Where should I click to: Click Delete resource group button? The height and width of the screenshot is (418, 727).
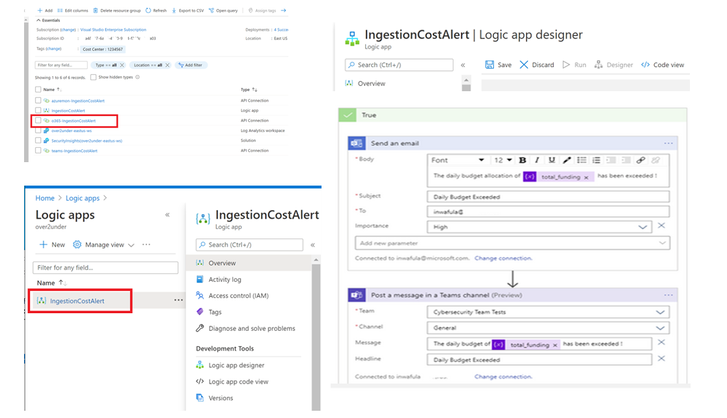point(117,10)
